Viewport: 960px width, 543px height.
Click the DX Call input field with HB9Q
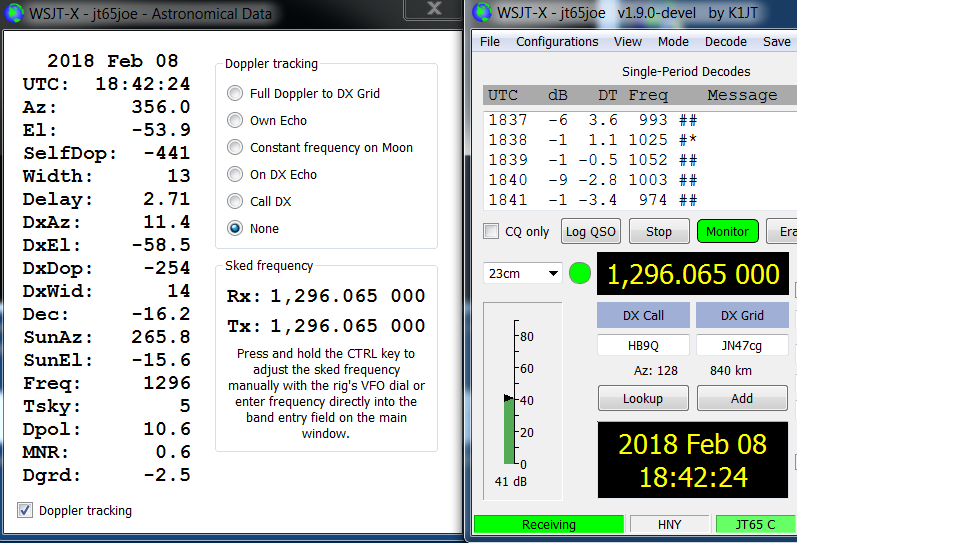pos(643,345)
